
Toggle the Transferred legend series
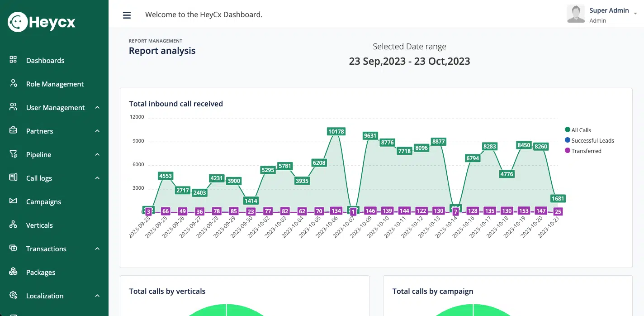coord(583,151)
